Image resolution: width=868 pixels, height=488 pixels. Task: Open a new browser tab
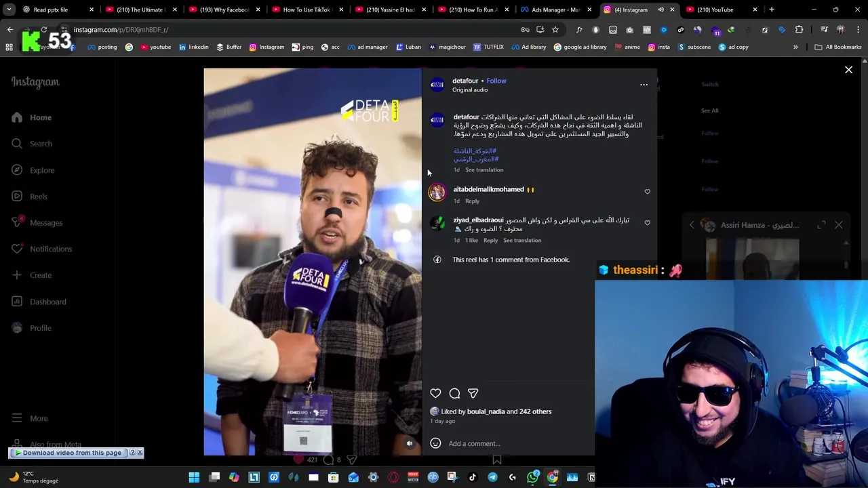coord(772,9)
